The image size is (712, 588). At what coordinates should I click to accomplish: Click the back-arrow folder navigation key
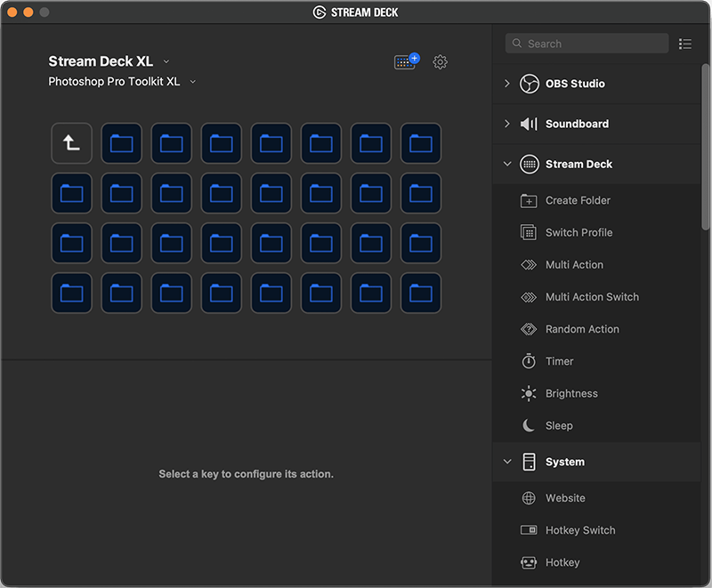click(x=72, y=143)
